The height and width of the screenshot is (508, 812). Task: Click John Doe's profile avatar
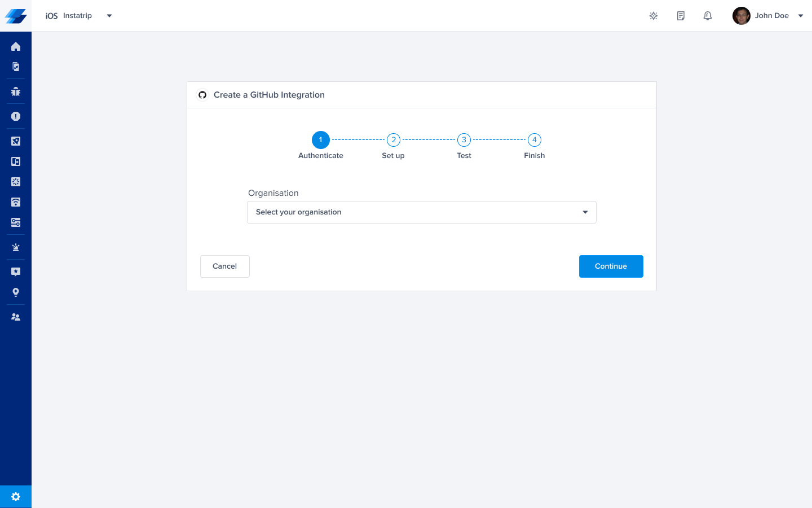coord(741,16)
